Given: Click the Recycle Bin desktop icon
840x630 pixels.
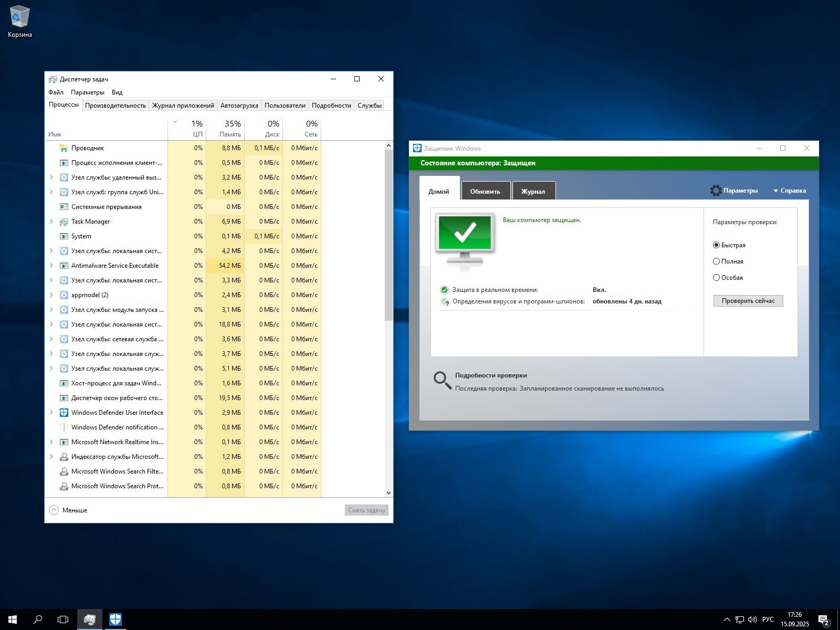Looking at the screenshot, I should [x=19, y=17].
